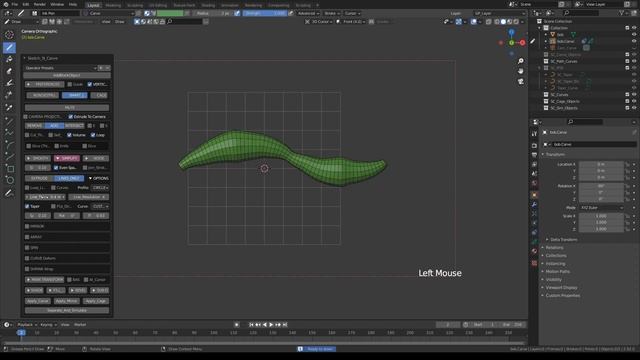This screenshot has width=640, height=360.
Task: Expand the Relations panel
Action: [554, 247]
